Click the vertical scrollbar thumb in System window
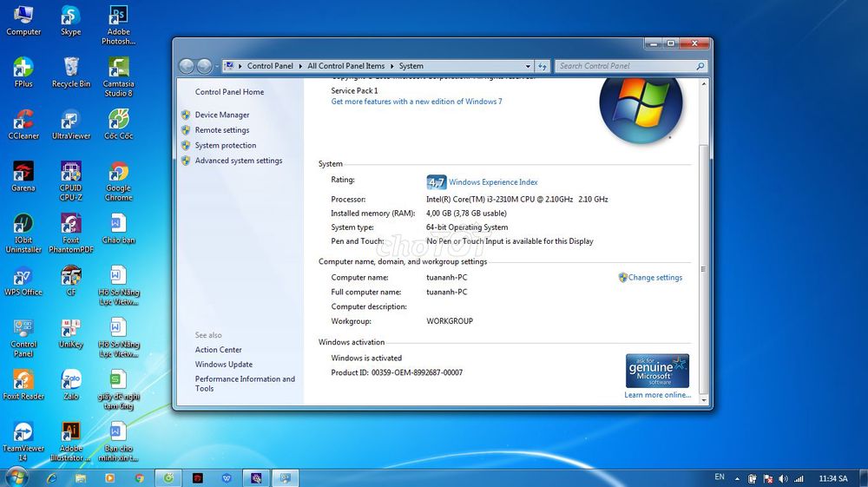 [x=704, y=268]
